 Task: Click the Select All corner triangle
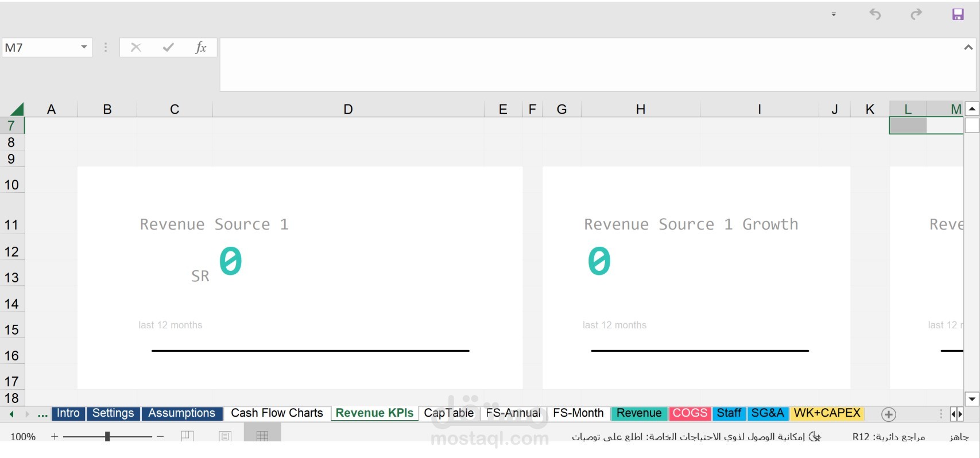tap(17, 109)
